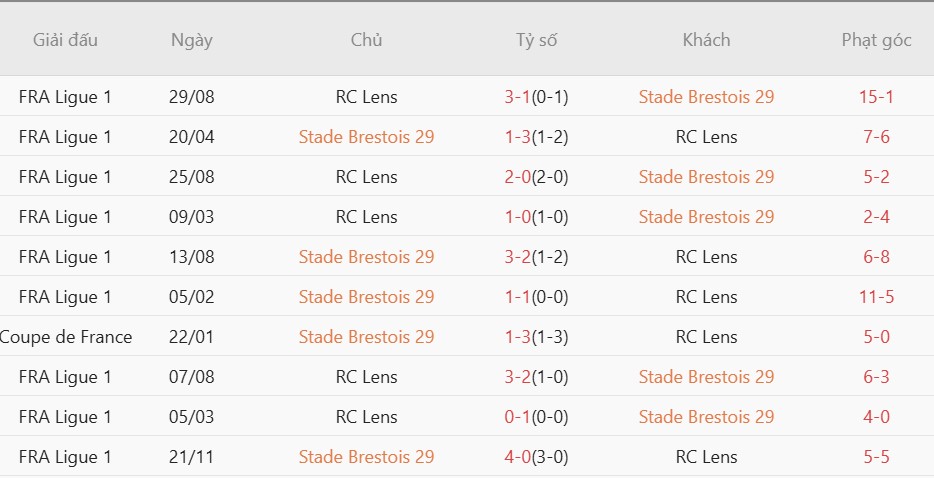Select the Coupe de France competition cell

pyautogui.click(x=66, y=337)
